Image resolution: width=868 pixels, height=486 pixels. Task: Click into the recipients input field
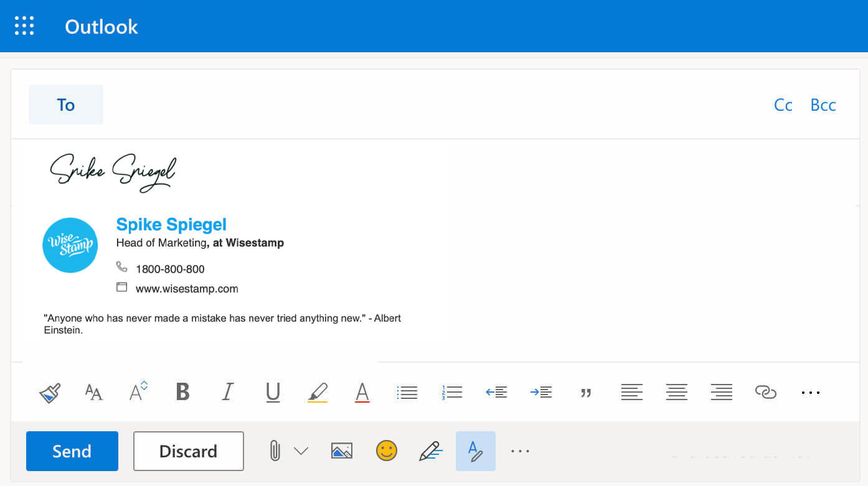tap(436, 105)
